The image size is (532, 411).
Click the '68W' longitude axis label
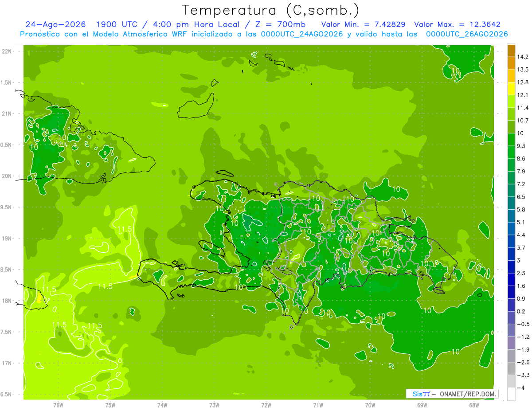pyautogui.click(x=474, y=405)
